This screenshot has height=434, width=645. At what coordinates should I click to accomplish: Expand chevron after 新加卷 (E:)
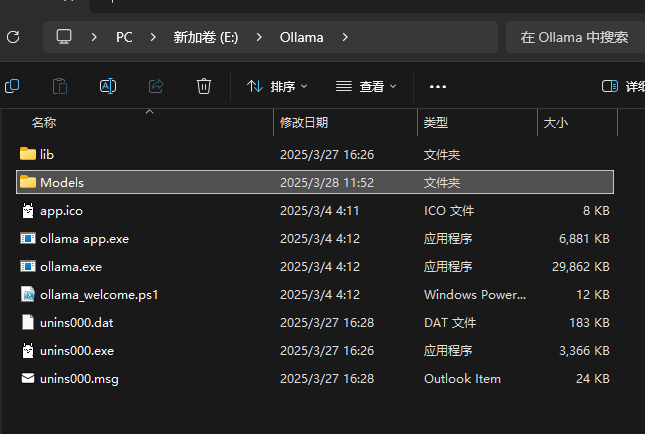(259, 37)
